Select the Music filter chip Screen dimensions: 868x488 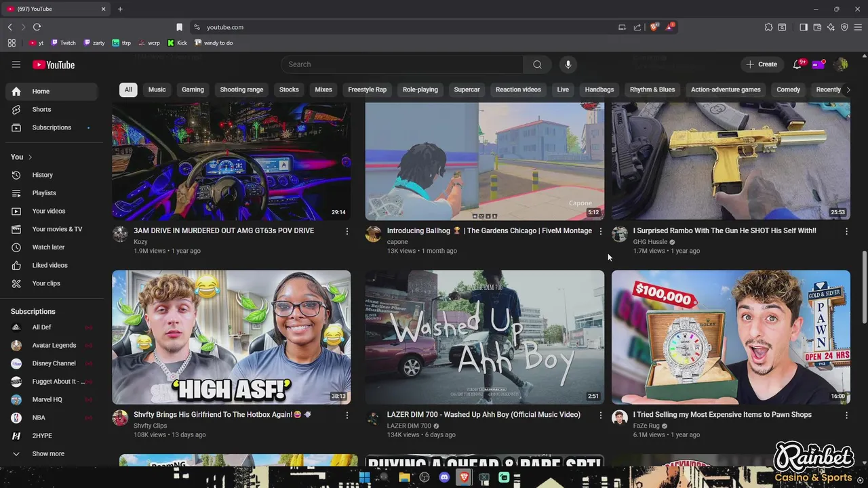click(157, 89)
